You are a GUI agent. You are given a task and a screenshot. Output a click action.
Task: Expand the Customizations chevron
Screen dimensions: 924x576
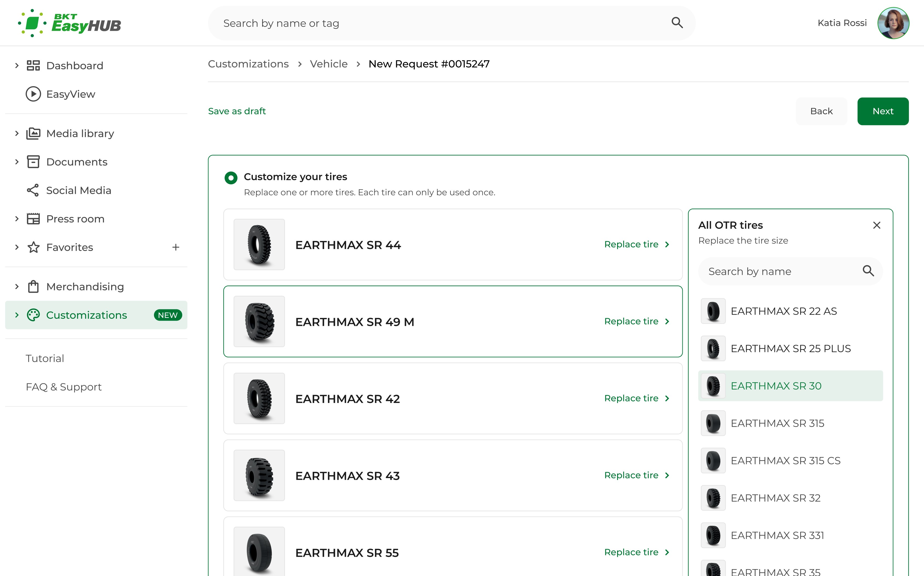click(x=17, y=315)
